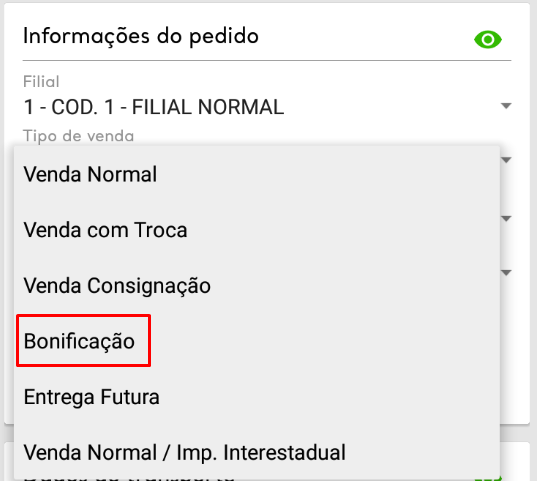The height and width of the screenshot is (481, 537).
Task: Click empty space right of Bonificação entry
Action: tap(325, 341)
